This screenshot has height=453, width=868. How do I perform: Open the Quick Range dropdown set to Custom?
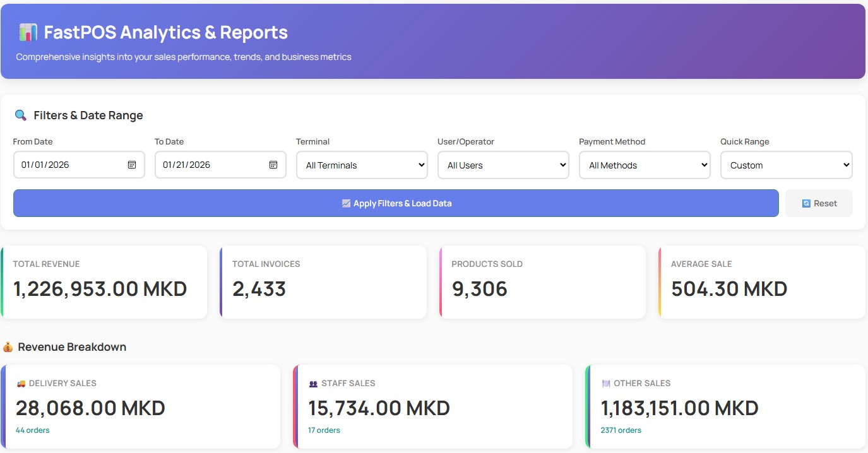786,165
